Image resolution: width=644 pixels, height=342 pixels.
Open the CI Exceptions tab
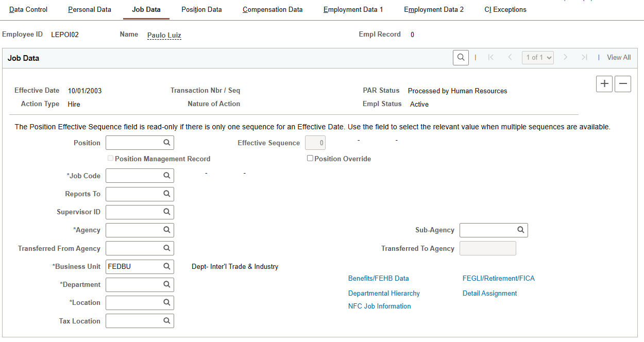click(x=505, y=9)
